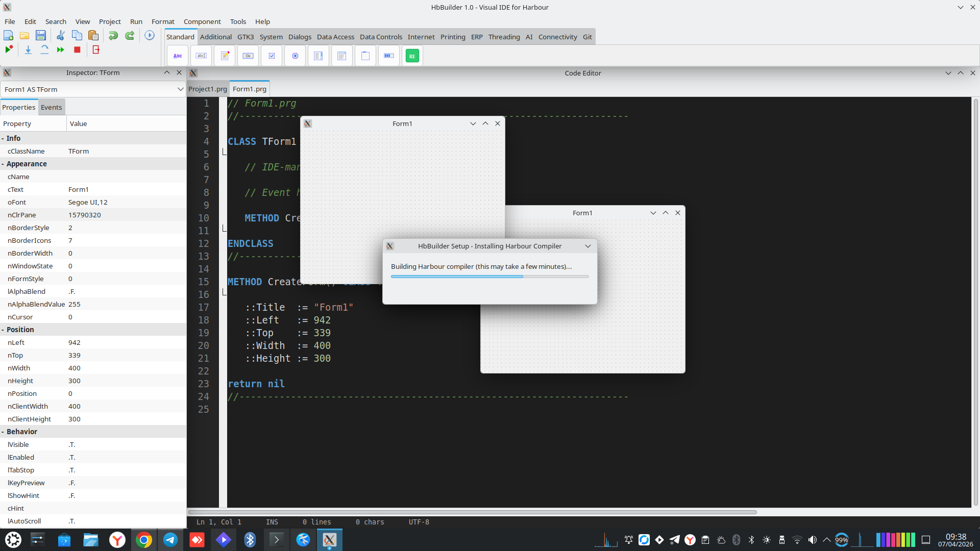The width and height of the screenshot is (980, 551).
Task: Open the Component menu
Action: tap(202, 21)
